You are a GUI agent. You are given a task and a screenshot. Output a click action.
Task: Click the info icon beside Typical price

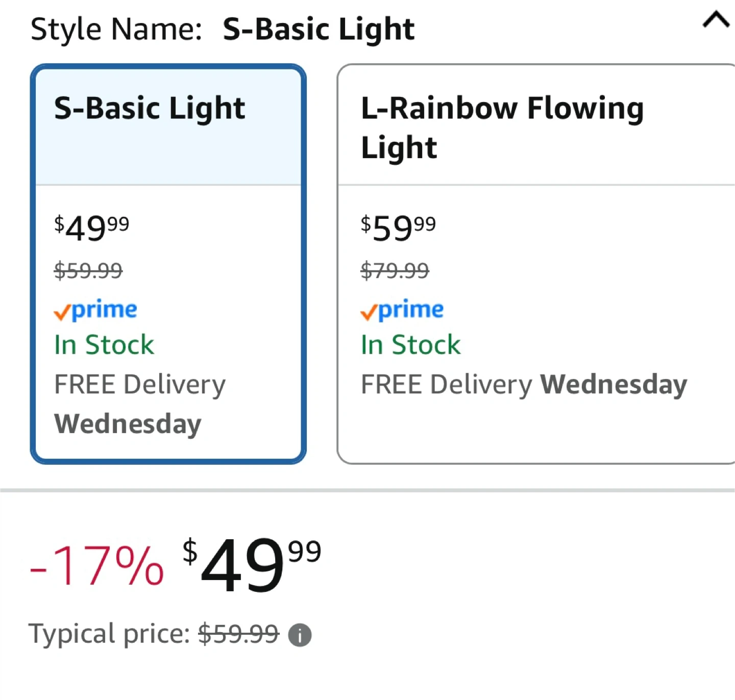tap(300, 635)
